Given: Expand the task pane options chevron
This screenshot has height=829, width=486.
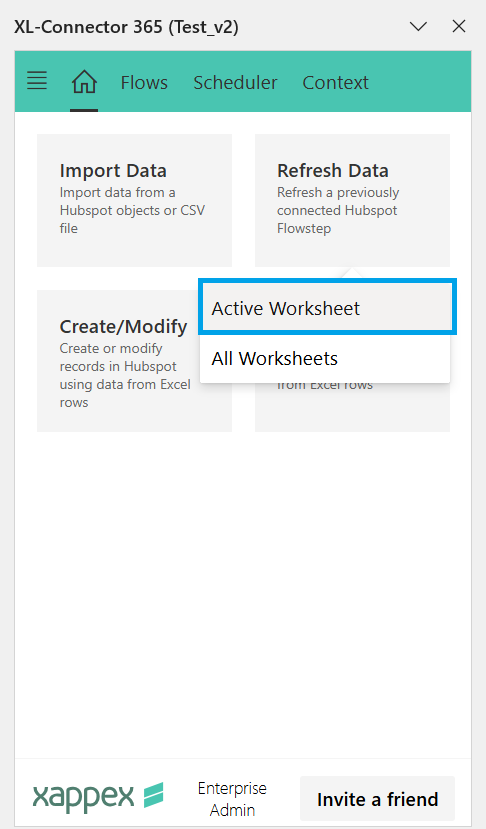Looking at the screenshot, I should (x=418, y=26).
